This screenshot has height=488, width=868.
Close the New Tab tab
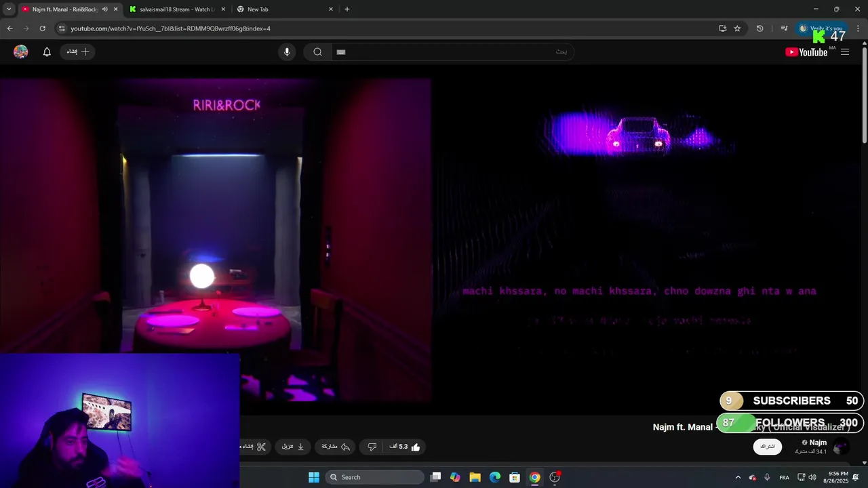pyautogui.click(x=331, y=9)
